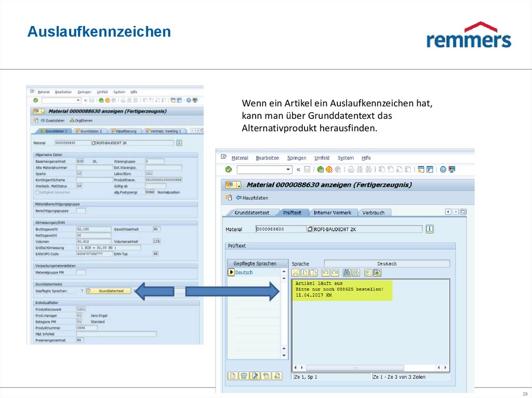Open Help question-mark icon in Prüftext window

(x=443, y=169)
